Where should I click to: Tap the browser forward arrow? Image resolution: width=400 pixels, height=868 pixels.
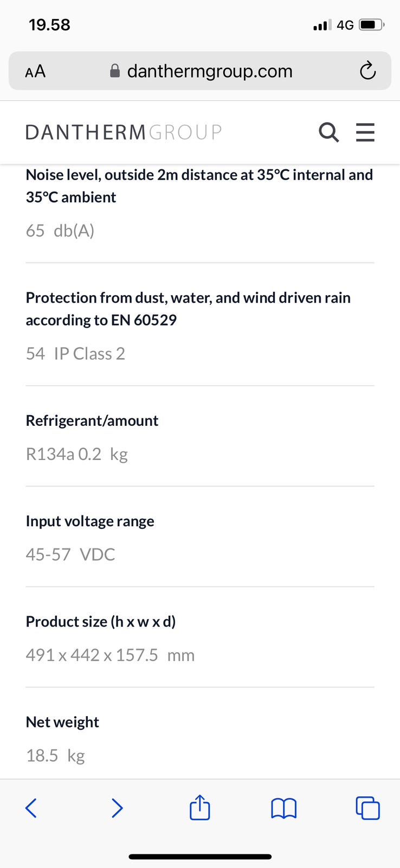[117, 808]
